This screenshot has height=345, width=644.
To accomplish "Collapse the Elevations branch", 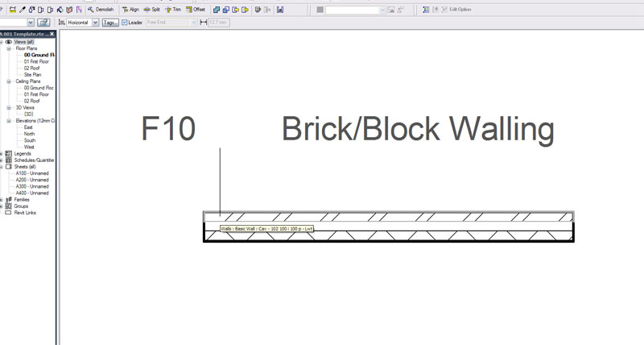I will tap(9, 121).
